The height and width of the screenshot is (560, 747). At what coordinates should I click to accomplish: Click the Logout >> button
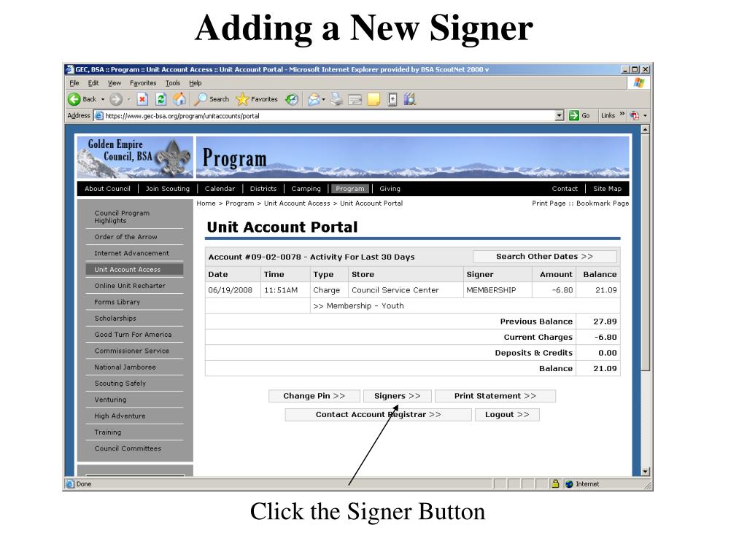507,414
